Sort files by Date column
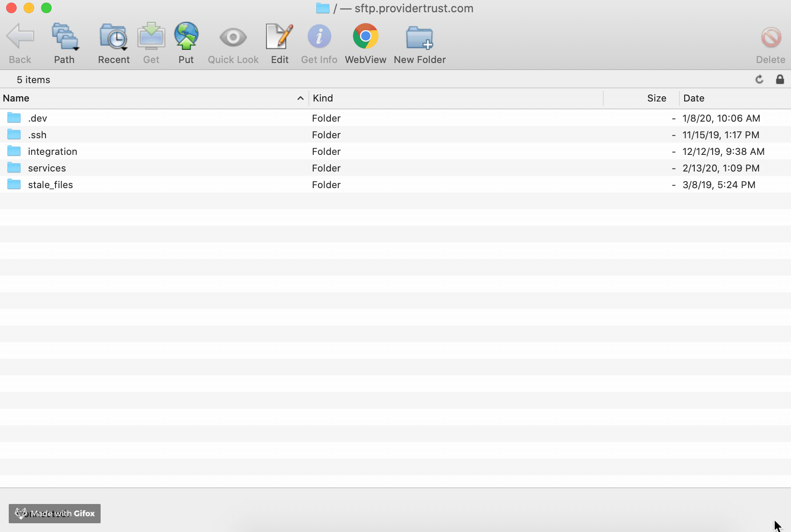The image size is (791, 532). click(735, 98)
